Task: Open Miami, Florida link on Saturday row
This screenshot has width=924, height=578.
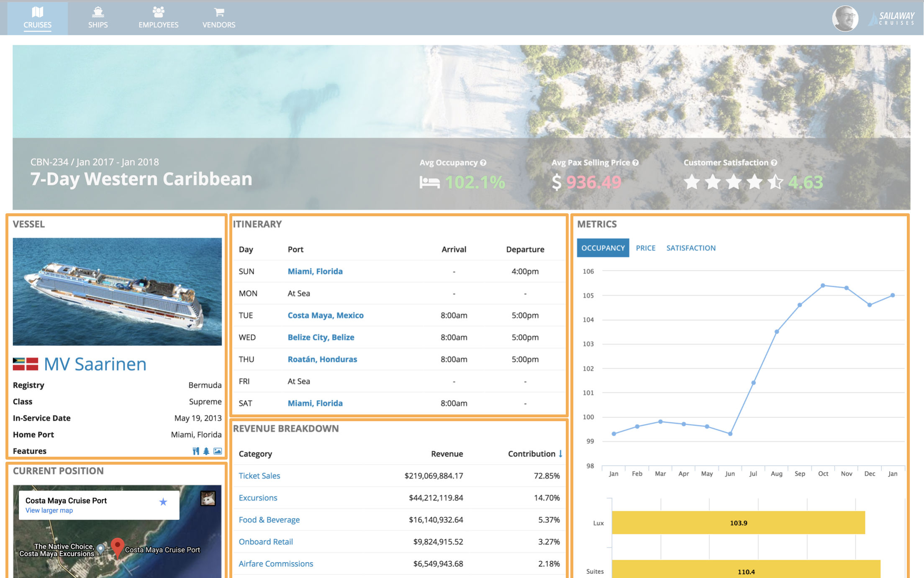Action: (x=315, y=403)
